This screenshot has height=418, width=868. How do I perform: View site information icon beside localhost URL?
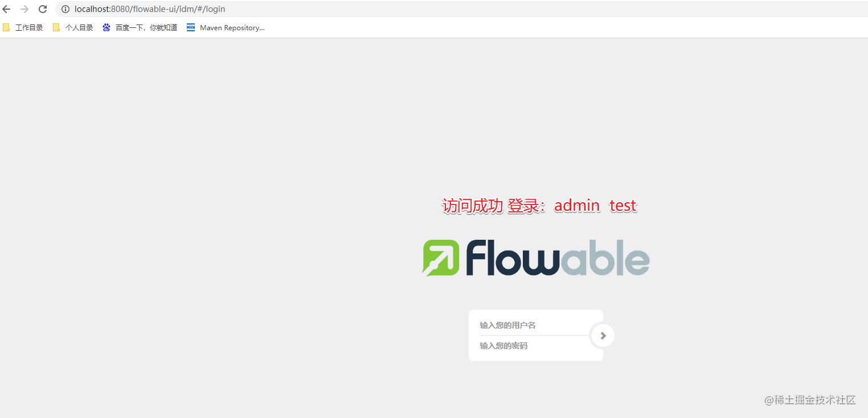click(65, 9)
